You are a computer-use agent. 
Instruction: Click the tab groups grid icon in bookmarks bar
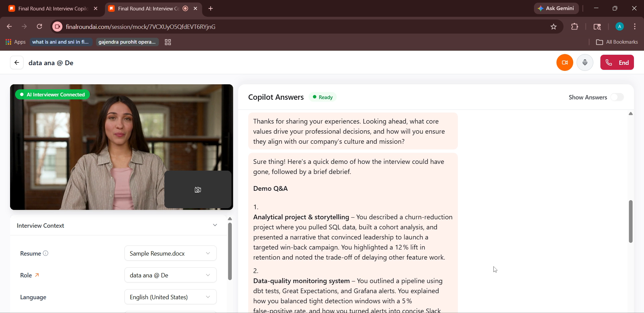point(168,42)
